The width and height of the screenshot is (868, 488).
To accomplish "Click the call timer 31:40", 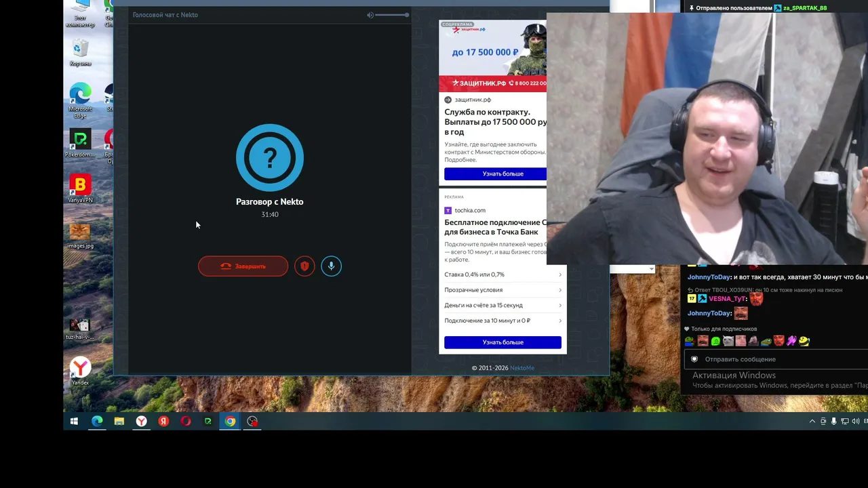I will (270, 214).
